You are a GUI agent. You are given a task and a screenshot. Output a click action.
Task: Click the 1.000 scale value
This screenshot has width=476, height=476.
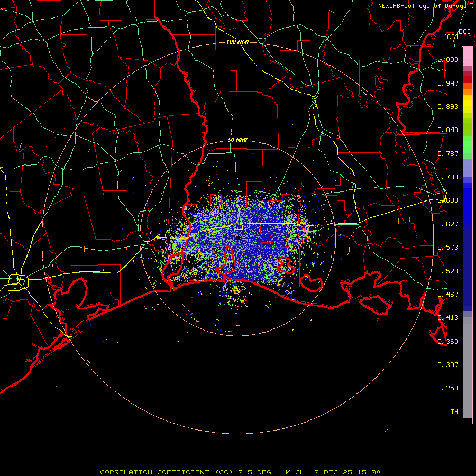tap(448, 59)
